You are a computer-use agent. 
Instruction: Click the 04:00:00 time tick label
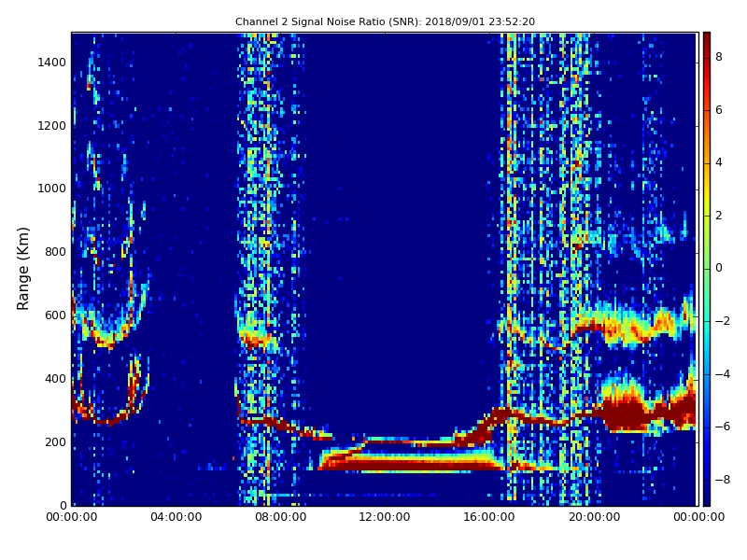pyautogui.click(x=176, y=517)
